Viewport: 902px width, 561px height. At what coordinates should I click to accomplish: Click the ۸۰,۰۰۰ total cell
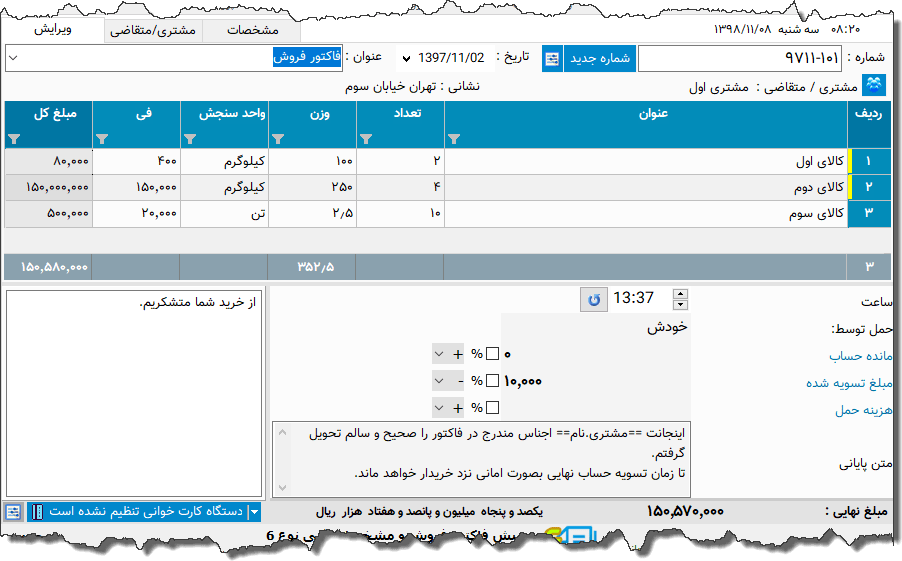tap(48, 162)
